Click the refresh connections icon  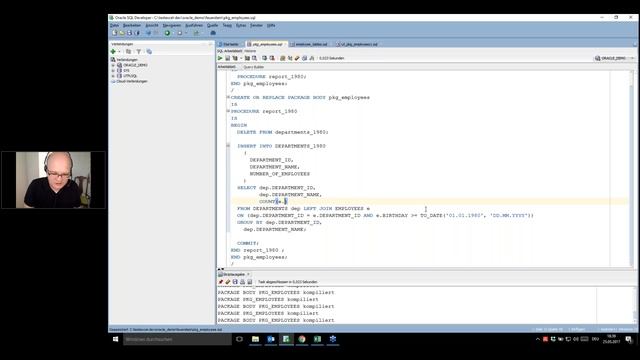point(129,51)
